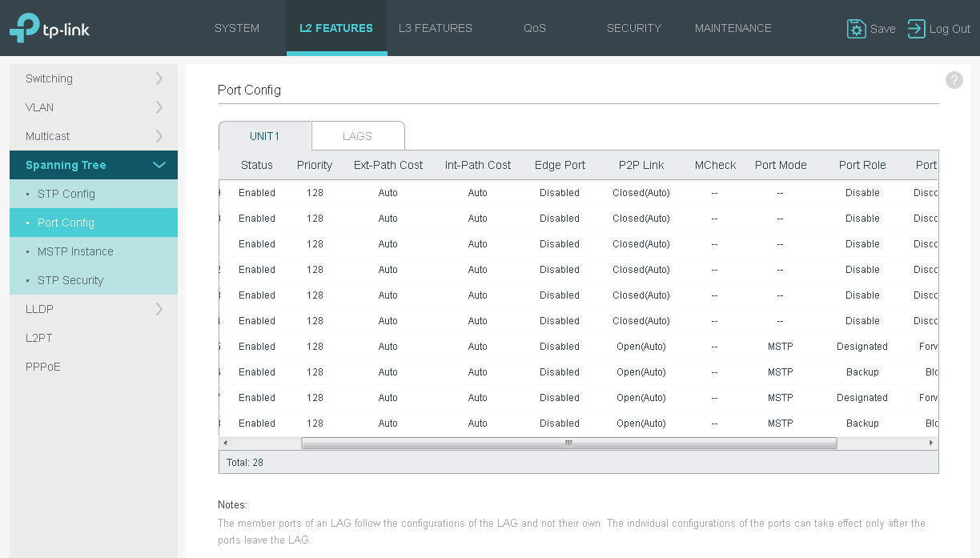Click the MCheck column header

click(715, 165)
